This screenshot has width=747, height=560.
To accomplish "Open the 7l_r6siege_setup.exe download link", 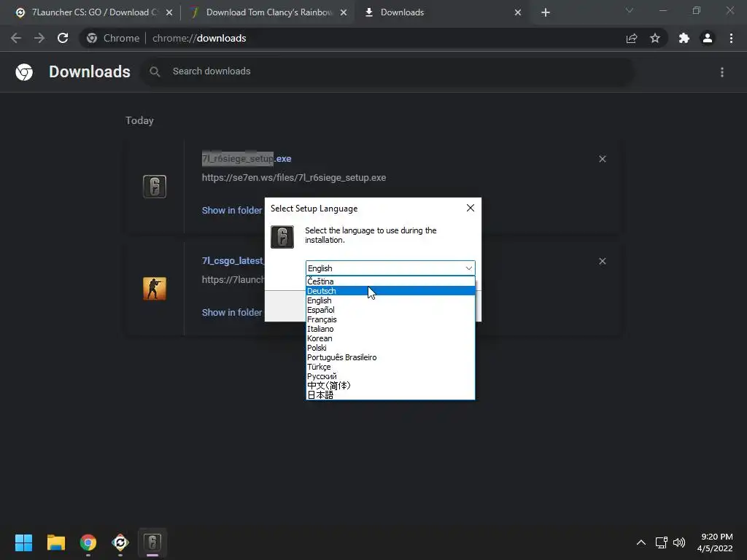I will 247,158.
